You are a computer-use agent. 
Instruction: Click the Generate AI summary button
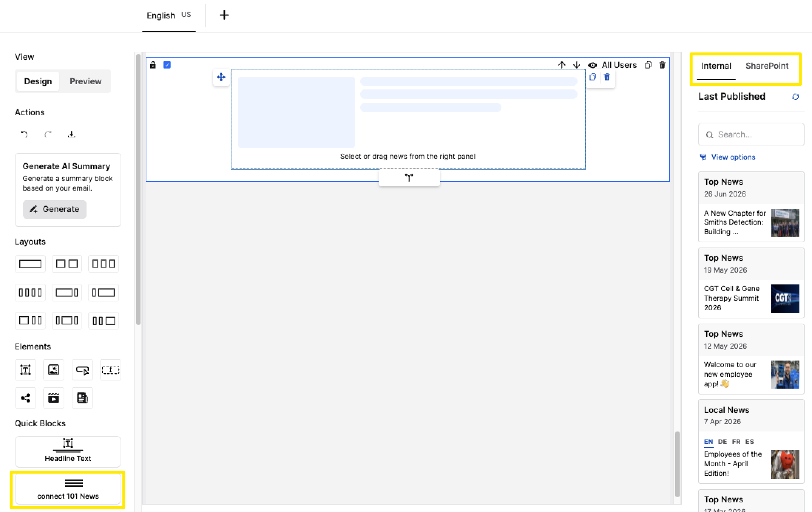(55, 209)
